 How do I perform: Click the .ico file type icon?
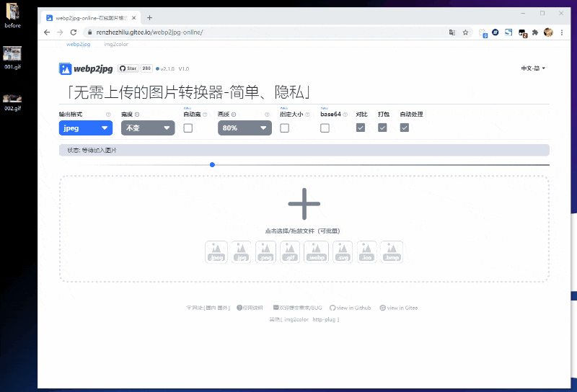pyautogui.click(x=367, y=252)
